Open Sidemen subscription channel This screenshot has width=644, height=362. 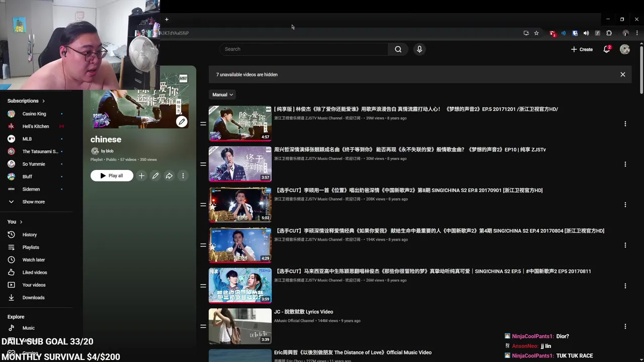pyautogui.click(x=31, y=189)
